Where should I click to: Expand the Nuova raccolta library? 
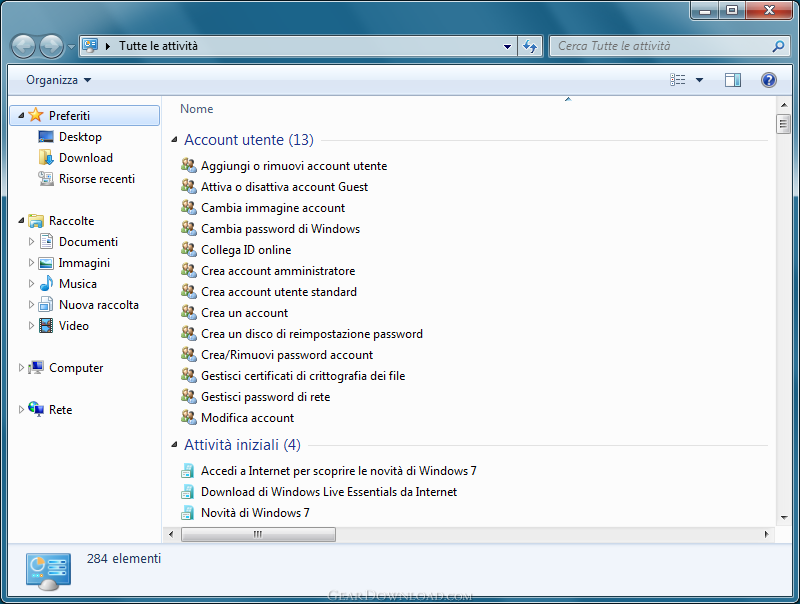(31, 305)
